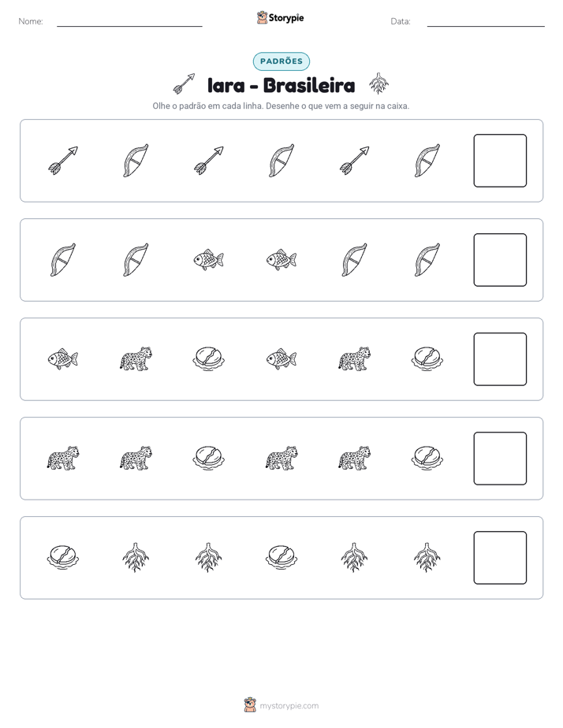Click the PADRÕES badge

(x=281, y=61)
